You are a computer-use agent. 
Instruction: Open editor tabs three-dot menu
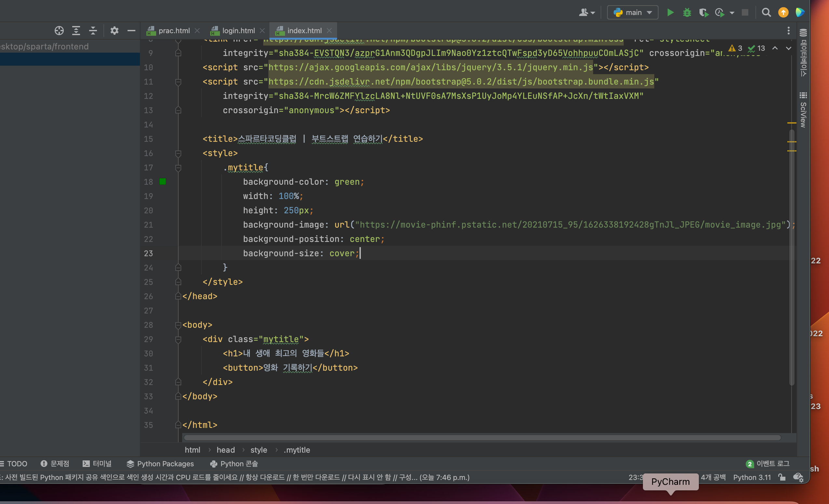[x=788, y=31]
